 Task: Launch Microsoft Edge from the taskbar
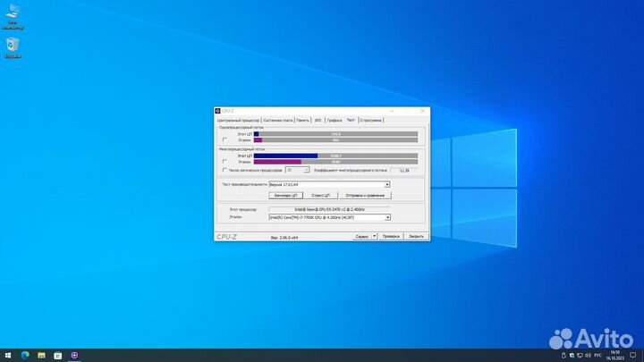click(25, 355)
